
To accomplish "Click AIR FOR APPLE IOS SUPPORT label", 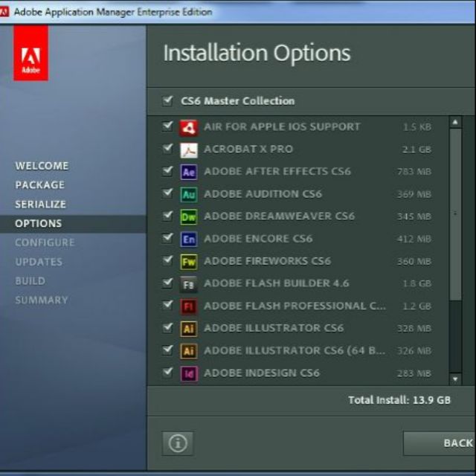I will [282, 126].
